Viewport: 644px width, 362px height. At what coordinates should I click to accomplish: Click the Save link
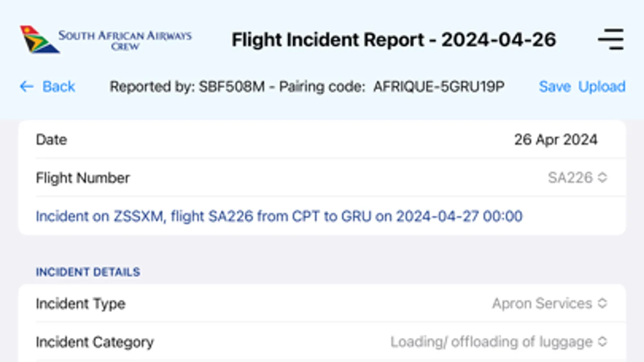[x=555, y=86]
